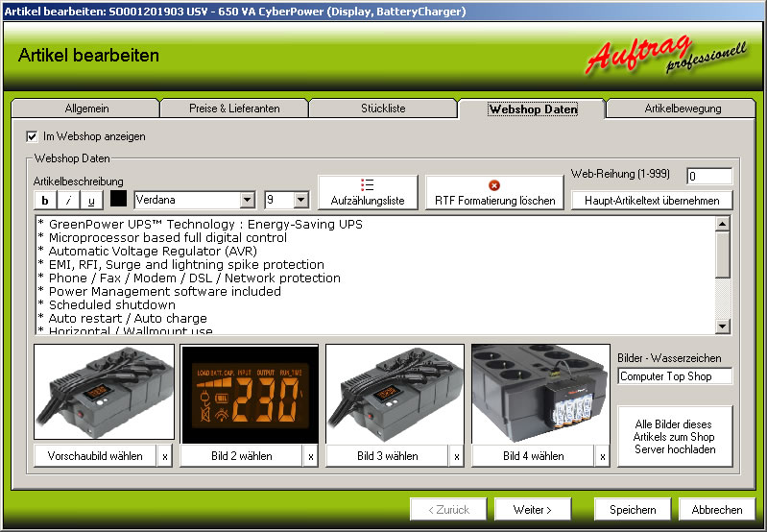The image size is (767, 532).
Task: Click Bild 3 wählen button
Action: tap(388, 456)
